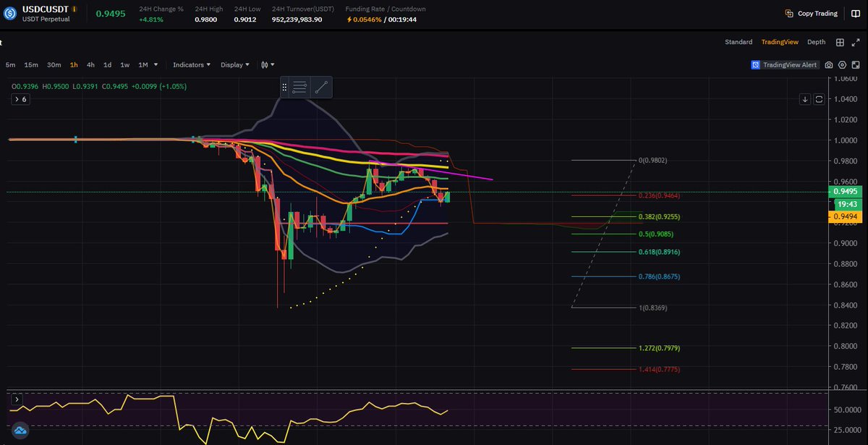Click the drag handle dots on floating toolbar
868x445 pixels.
pos(284,87)
